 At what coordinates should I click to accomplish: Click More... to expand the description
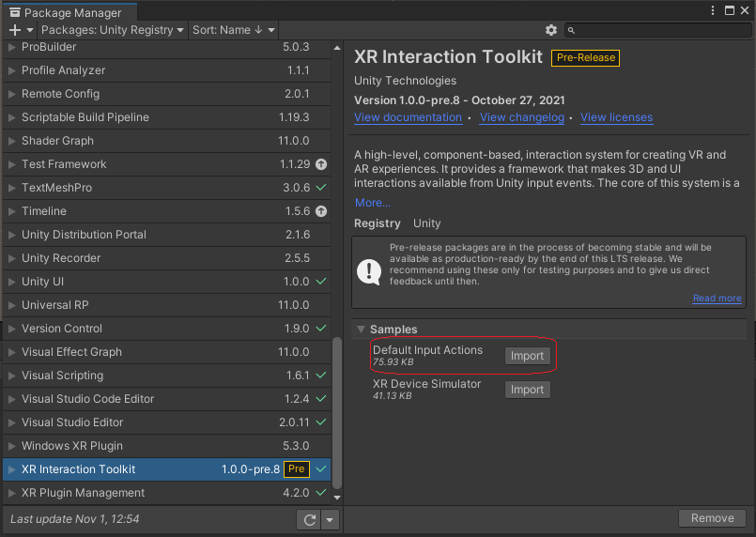pos(373,203)
